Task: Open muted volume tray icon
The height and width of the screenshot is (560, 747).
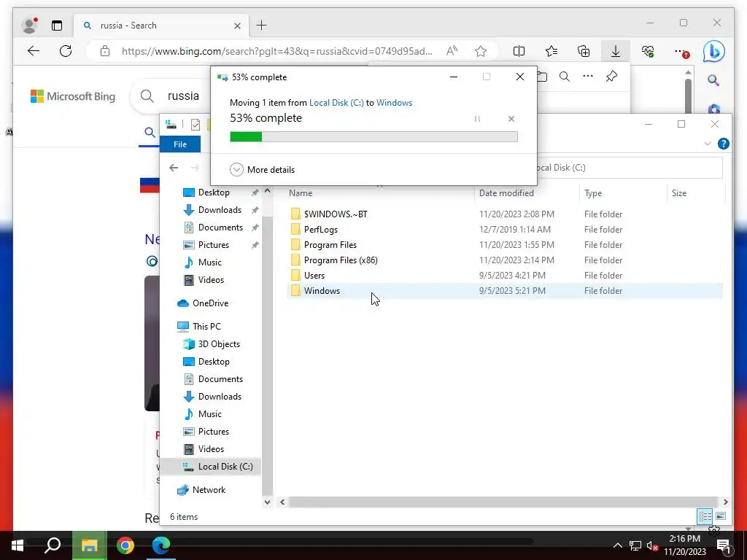Action: 652,545
